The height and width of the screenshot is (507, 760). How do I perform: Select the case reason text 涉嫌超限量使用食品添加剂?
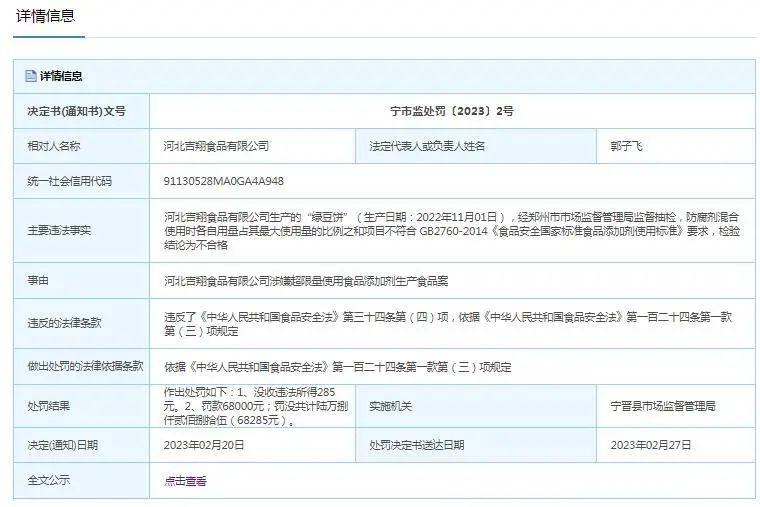click(332, 281)
